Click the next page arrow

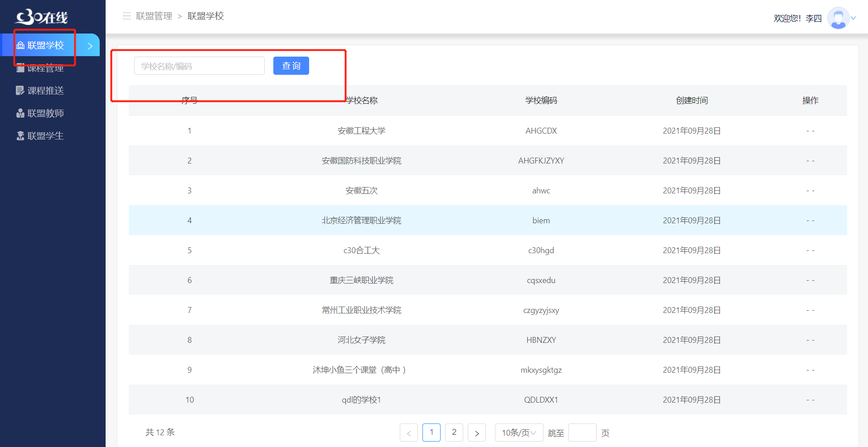tap(476, 433)
